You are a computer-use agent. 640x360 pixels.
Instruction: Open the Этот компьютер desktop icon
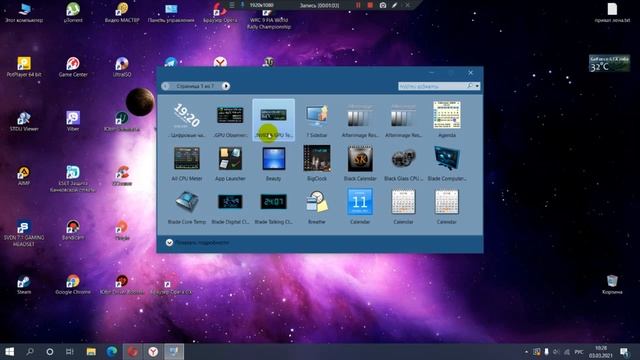pyautogui.click(x=24, y=12)
